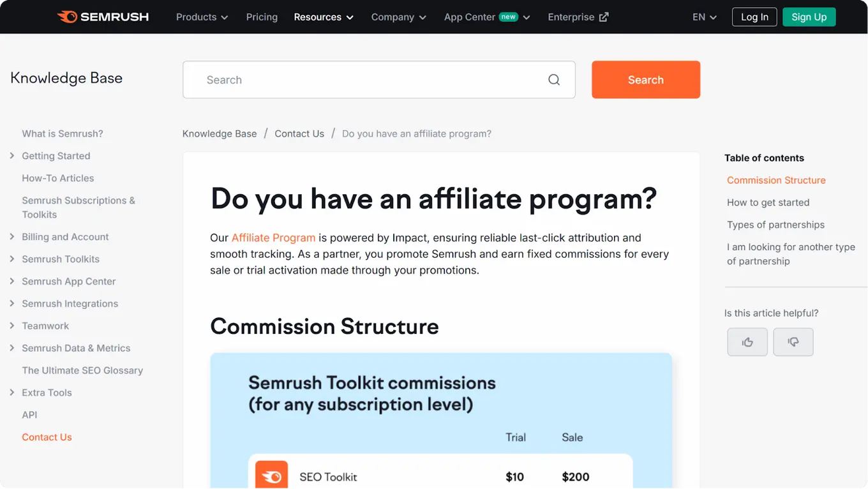Click the orange Search button
The width and height of the screenshot is (868, 489).
point(645,79)
